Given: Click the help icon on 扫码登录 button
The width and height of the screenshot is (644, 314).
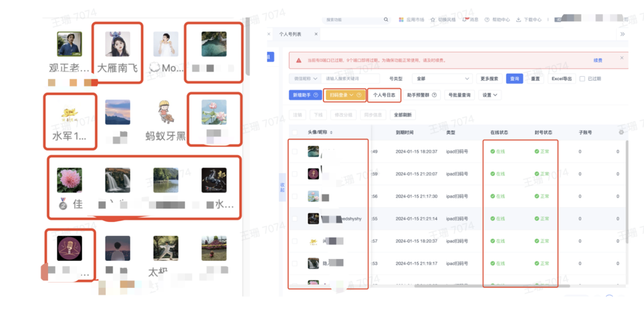Looking at the screenshot, I should pyautogui.click(x=359, y=95).
